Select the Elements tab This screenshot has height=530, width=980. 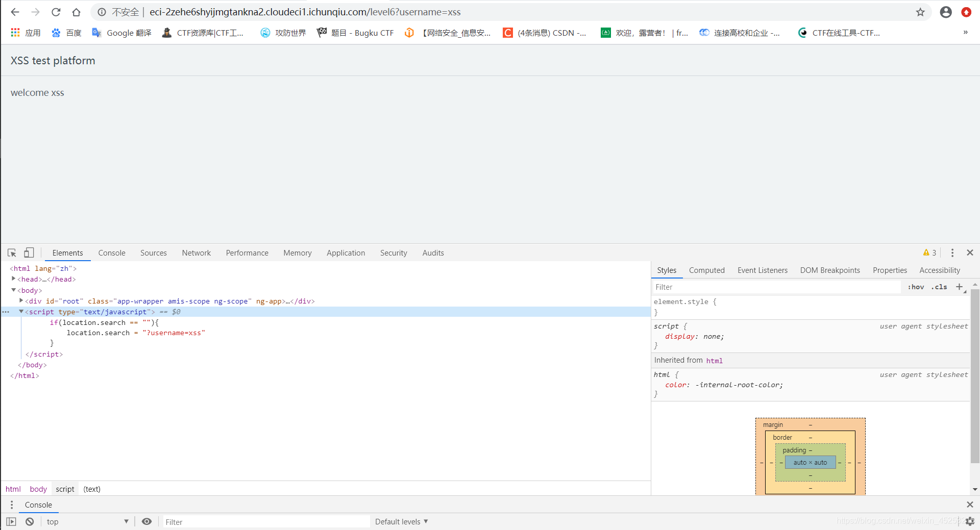point(67,253)
